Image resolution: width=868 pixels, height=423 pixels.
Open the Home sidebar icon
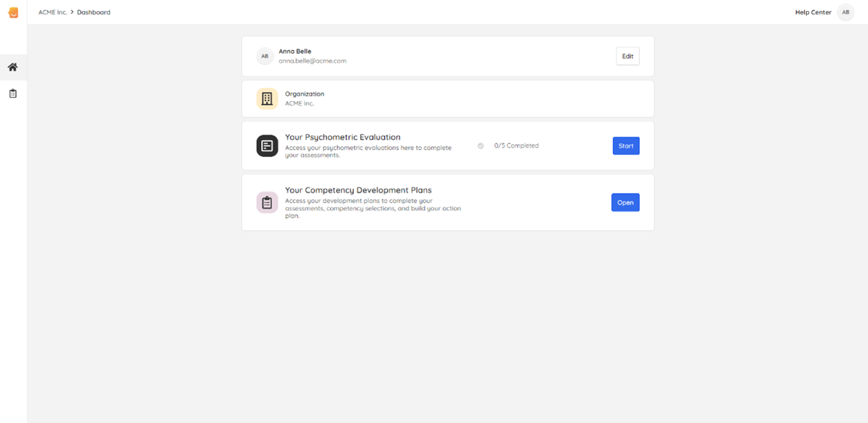pos(12,67)
